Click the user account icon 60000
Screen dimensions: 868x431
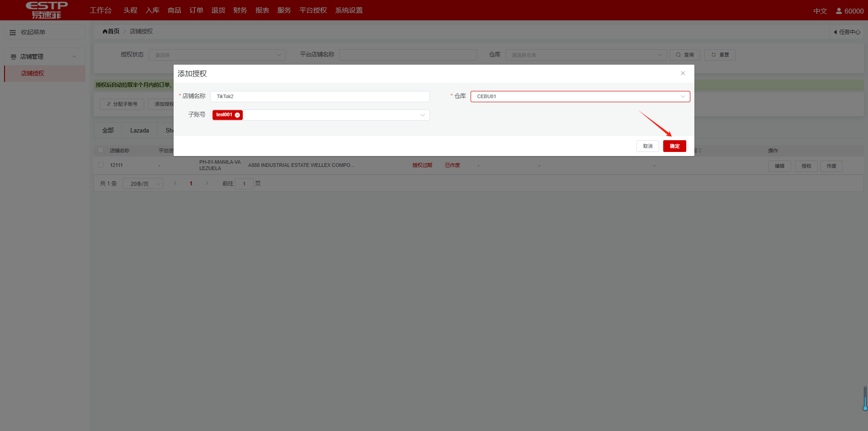coord(839,11)
